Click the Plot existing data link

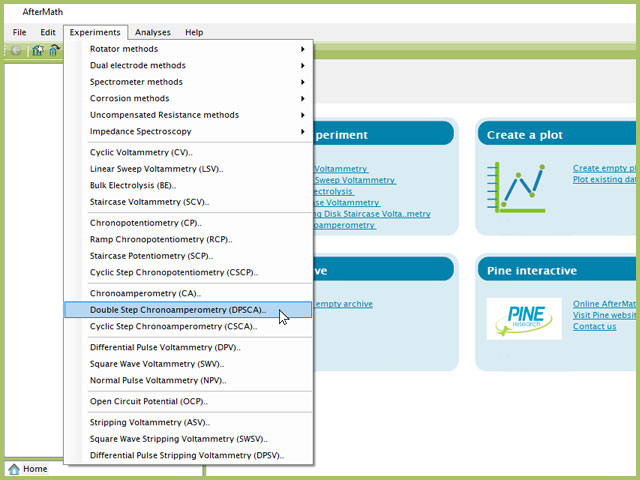[604, 180]
